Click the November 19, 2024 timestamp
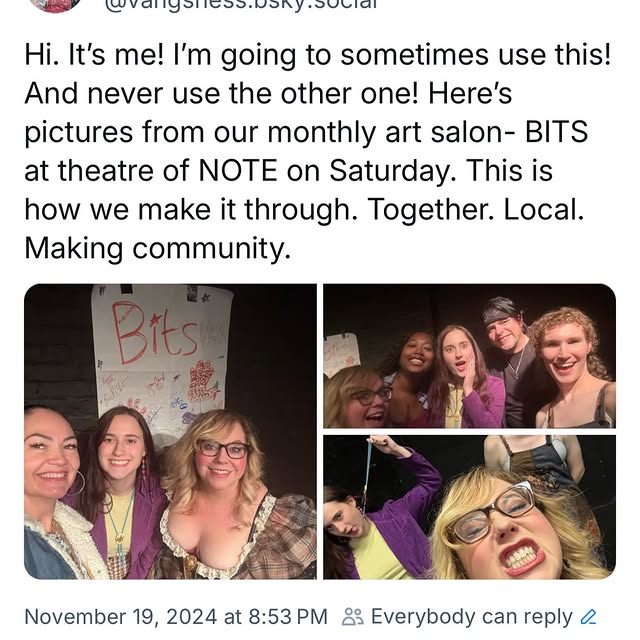The height and width of the screenshot is (640, 640). tap(175, 617)
